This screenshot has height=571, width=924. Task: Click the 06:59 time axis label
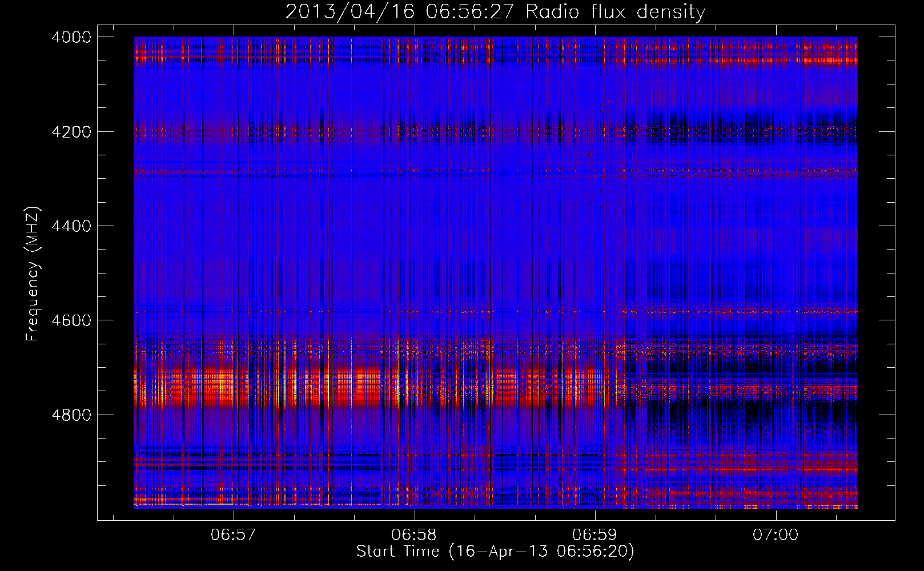(595, 535)
